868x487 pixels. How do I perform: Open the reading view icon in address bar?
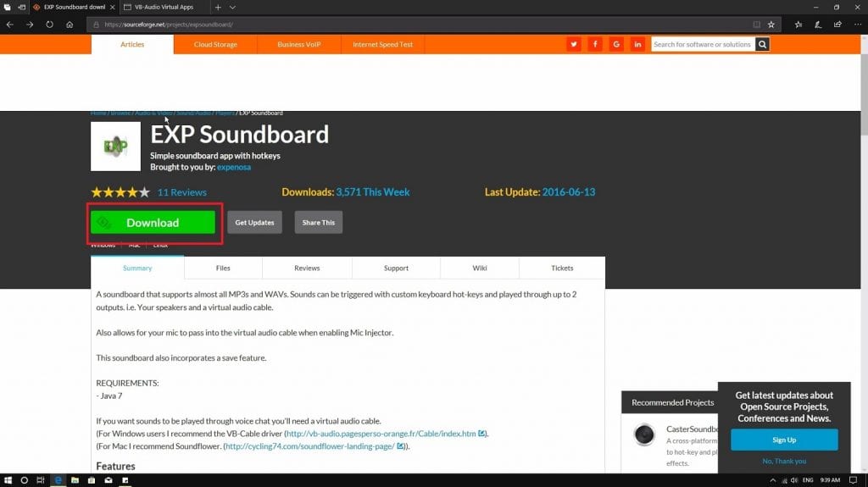756,25
